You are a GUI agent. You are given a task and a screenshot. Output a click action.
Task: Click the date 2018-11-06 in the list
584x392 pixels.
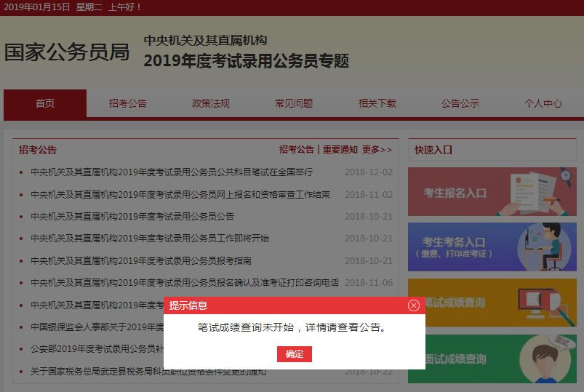tap(369, 283)
